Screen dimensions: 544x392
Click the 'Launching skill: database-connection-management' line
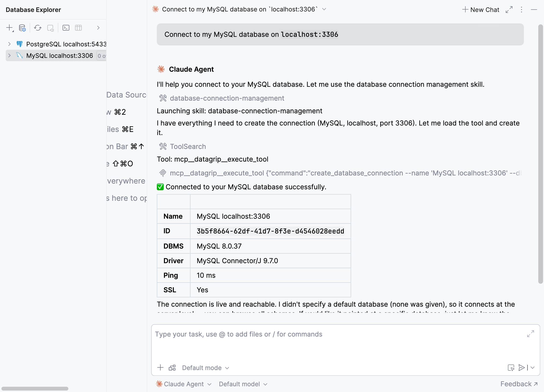[x=239, y=111]
